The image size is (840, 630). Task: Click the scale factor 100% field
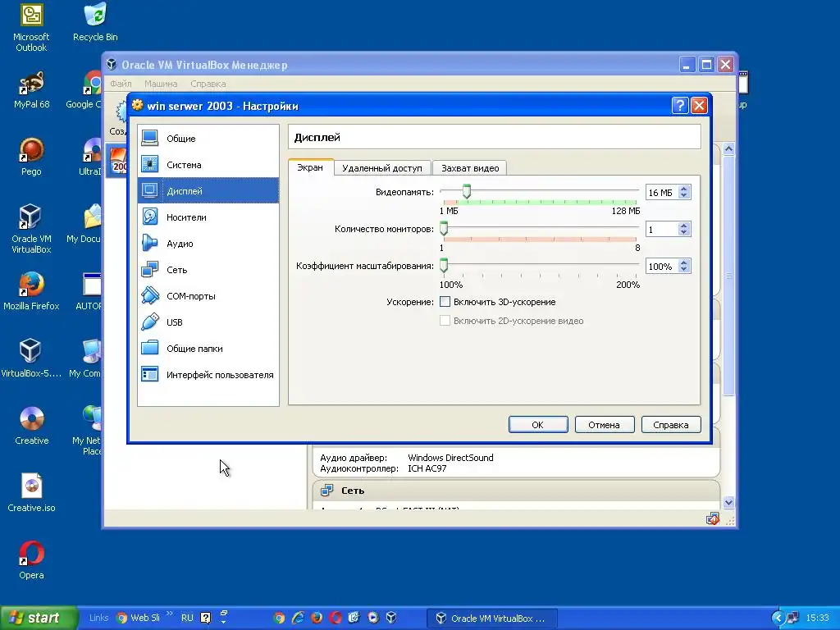pyautogui.click(x=662, y=267)
